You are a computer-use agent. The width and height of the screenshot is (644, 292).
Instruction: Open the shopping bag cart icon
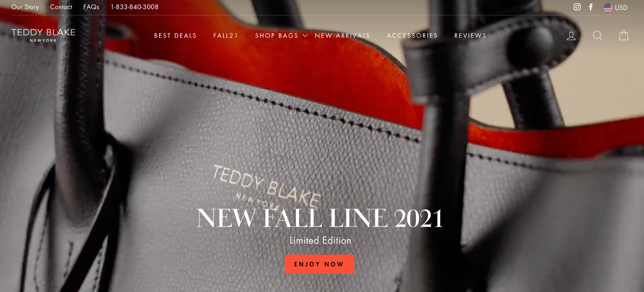[x=623, y=35]
